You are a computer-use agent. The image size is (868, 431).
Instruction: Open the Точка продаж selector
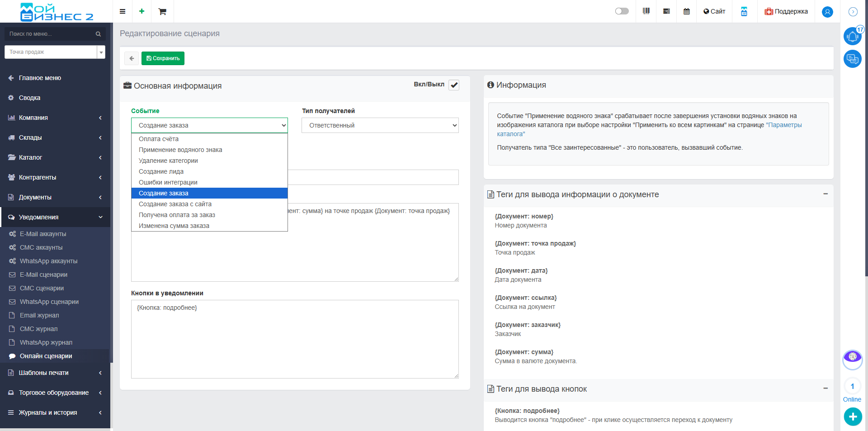(55, 52)
